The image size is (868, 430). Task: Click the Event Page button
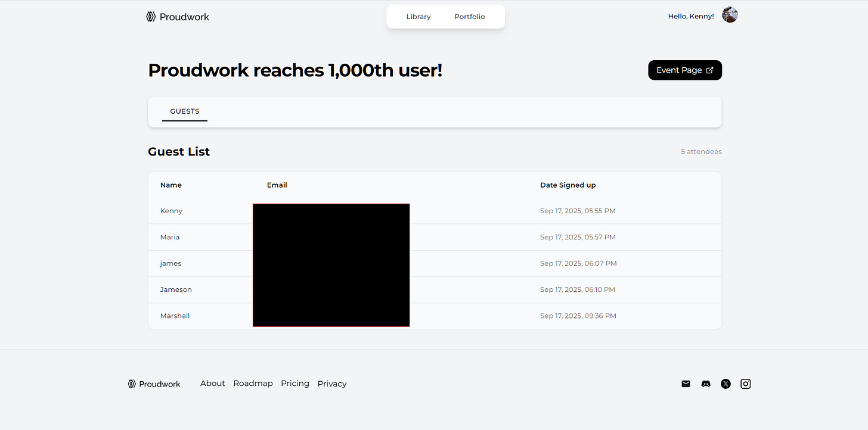pyautogui.click(x=685, y=70)
